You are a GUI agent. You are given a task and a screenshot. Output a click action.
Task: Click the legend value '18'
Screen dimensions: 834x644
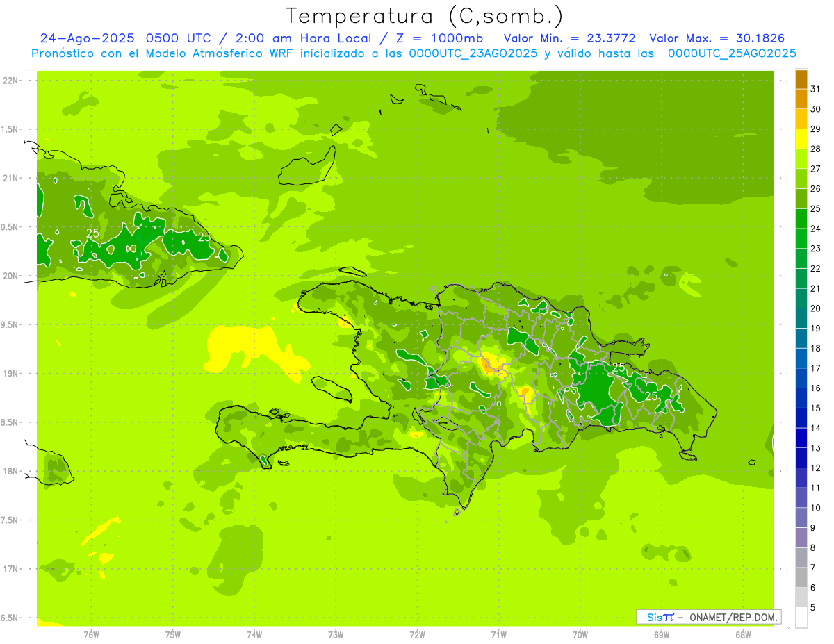(x=816, y=349)
